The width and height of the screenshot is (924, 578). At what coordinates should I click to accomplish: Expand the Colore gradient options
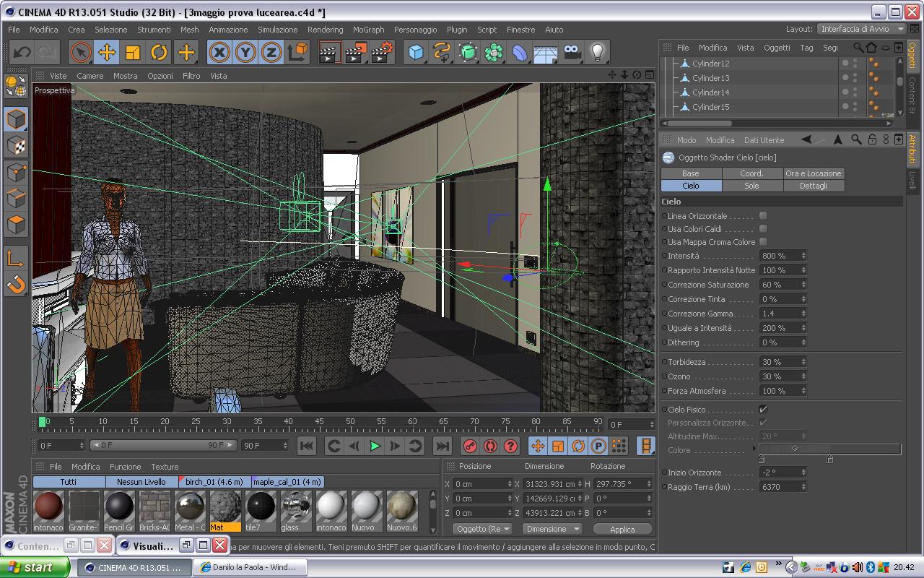point(754,449)
